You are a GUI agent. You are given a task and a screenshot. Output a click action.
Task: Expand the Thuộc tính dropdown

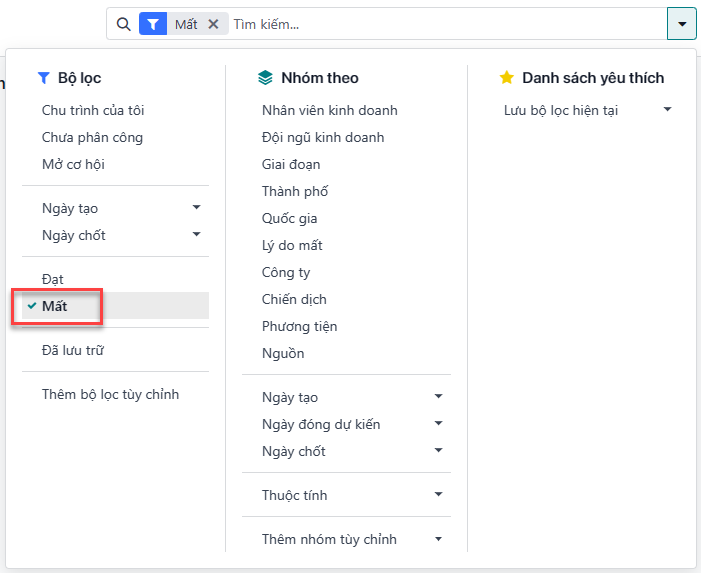(346, 495)
